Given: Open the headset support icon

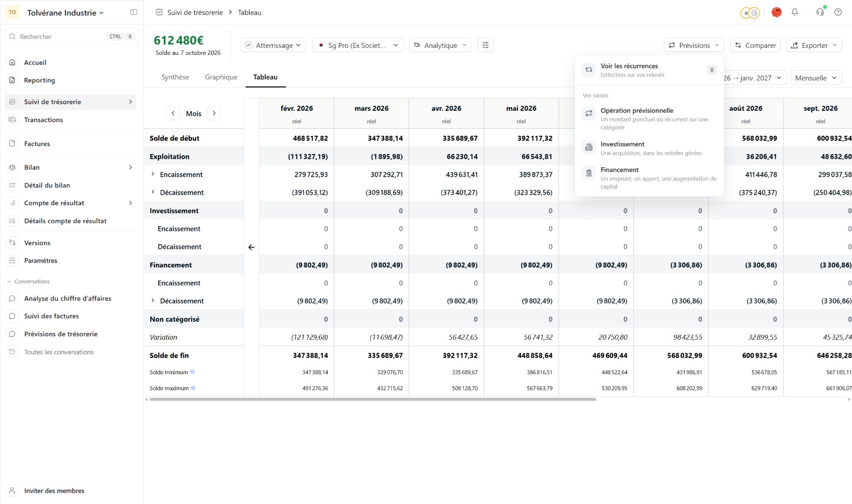Looking at the screenshot, I should click(x=820, y=12).
